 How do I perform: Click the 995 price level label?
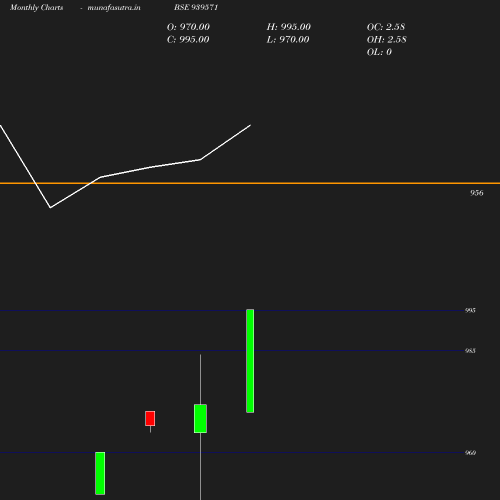tap(470, 310)
